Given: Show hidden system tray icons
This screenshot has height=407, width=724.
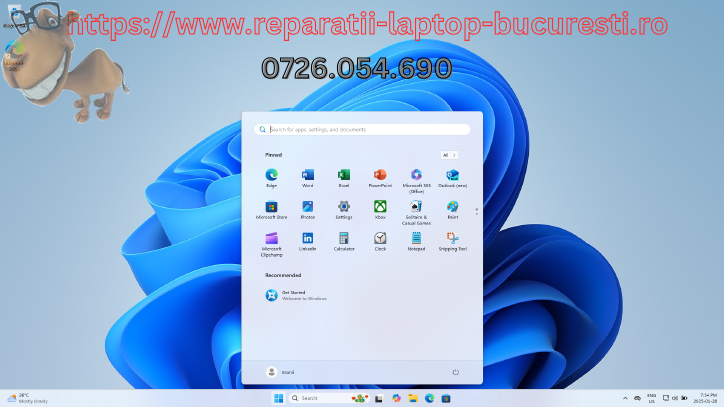Looking at the screenshot, I should point(627,398).
